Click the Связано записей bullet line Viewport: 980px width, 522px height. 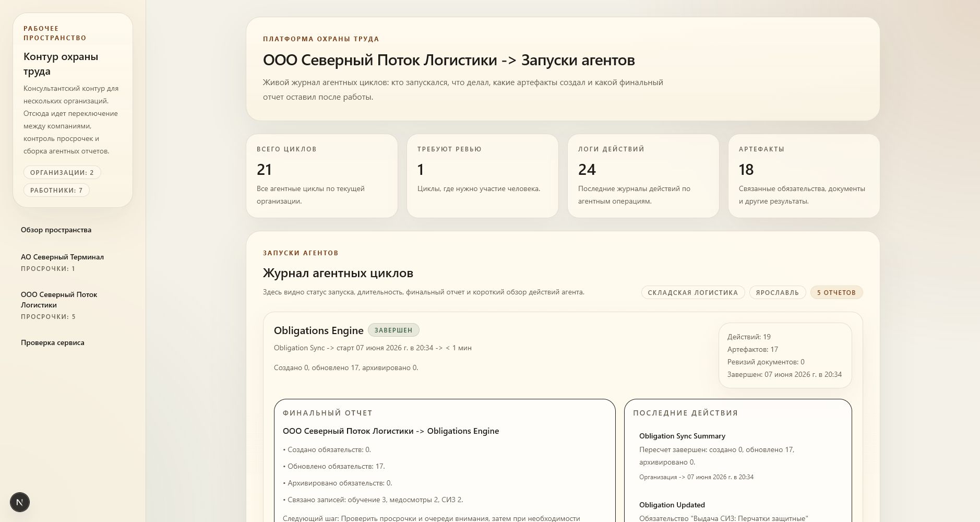click(x=373, y=500)
